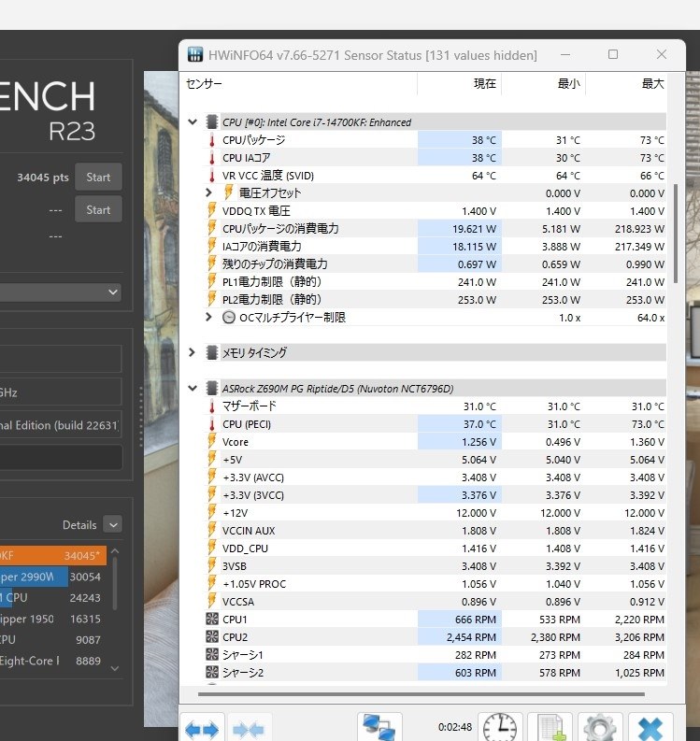
Task: Select the VCCIN AUX row
Action: tap(435, 531)
